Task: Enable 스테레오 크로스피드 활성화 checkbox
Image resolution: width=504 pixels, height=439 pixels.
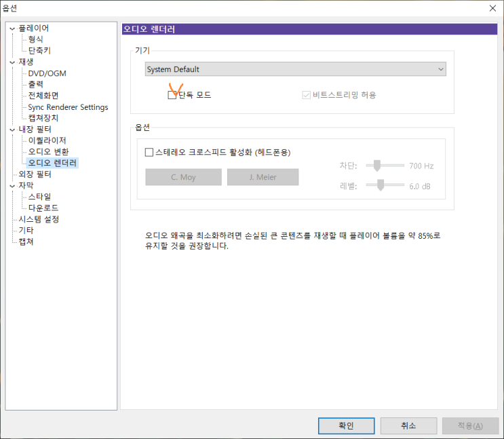Action: click(149, 152)
